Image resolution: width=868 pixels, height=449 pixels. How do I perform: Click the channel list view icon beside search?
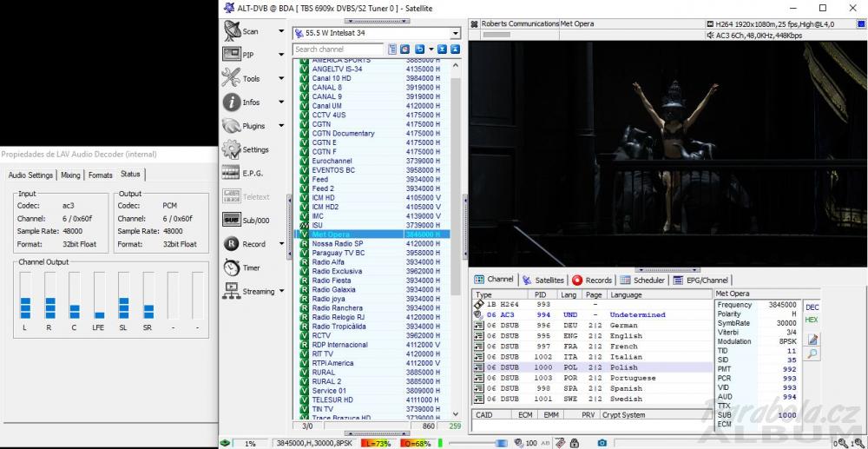tap(392, 50)
